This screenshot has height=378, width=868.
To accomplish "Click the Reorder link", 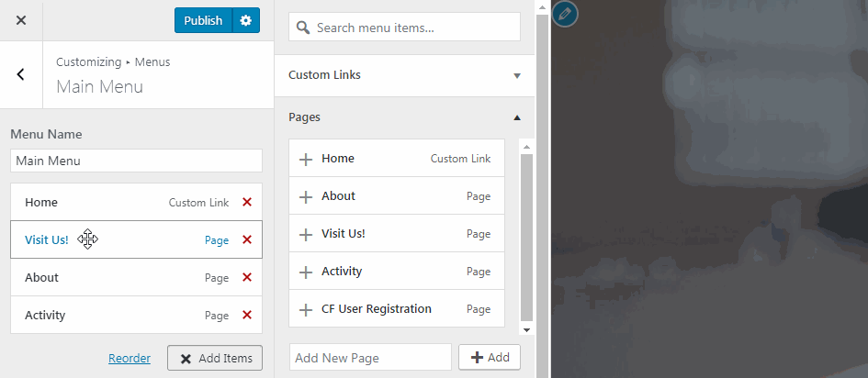I will 130,359.
